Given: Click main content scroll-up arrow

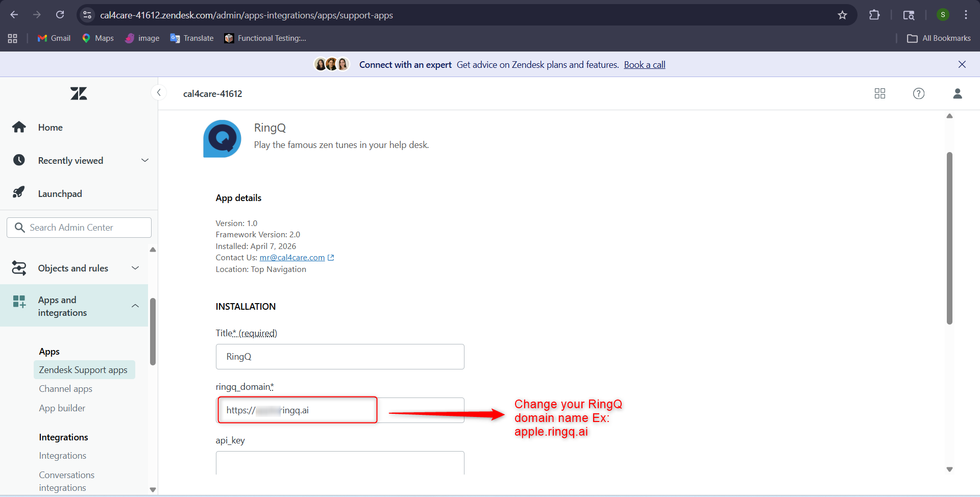Looking at the screenshot, I should pyautogui.click(x=949, y=116).
